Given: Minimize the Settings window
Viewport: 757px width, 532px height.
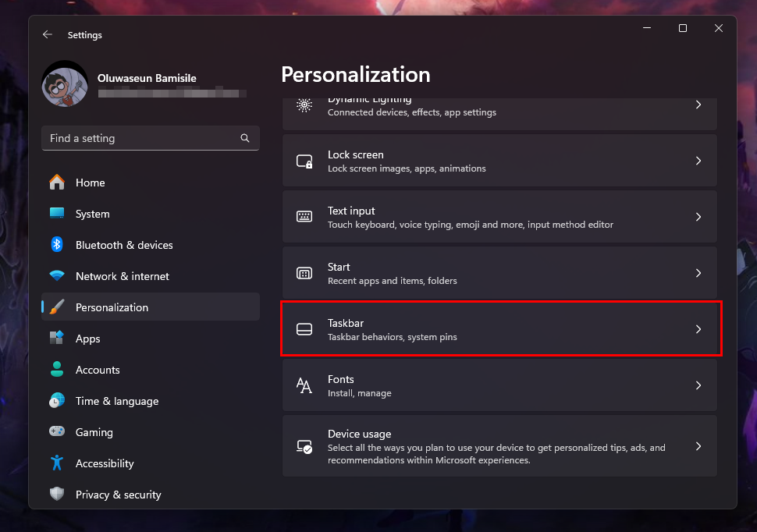Looking at the screenshot, I should [x=647, y=28].
